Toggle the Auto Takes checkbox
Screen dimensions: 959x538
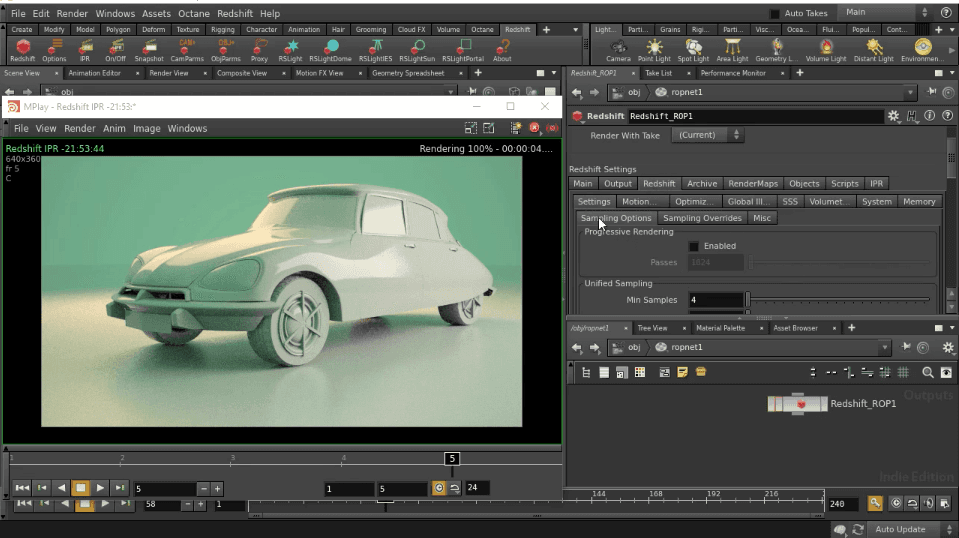point(775,13)
